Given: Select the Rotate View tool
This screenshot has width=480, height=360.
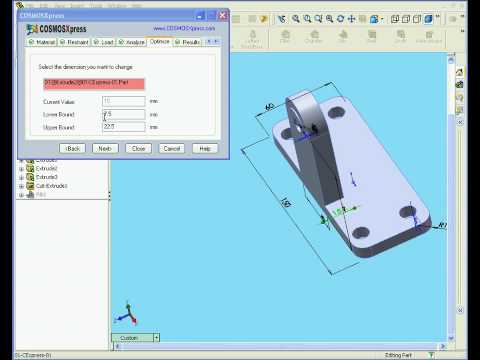Looking at the screenshot, I should pyautogui.click(x=340, y=19).
